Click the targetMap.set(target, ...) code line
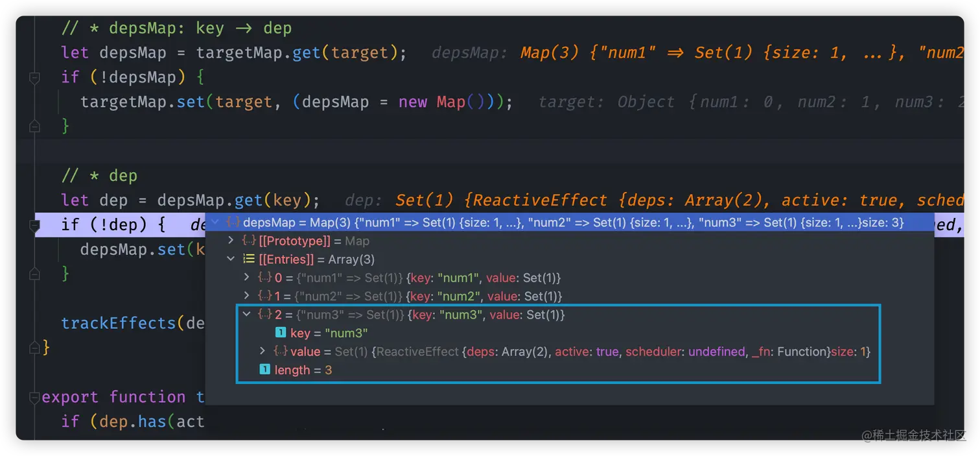The height and width of the screenshot is (456, 980). coord(297,102)
